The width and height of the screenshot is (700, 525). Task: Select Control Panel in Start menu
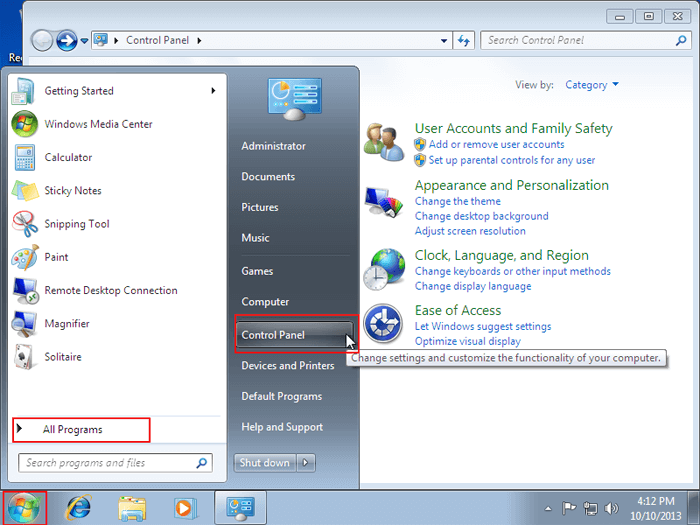[295, 335]
